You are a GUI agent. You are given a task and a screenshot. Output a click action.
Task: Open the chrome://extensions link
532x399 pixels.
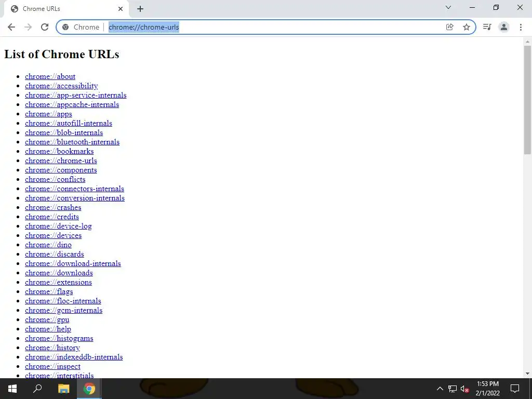[x=58, y=282]
